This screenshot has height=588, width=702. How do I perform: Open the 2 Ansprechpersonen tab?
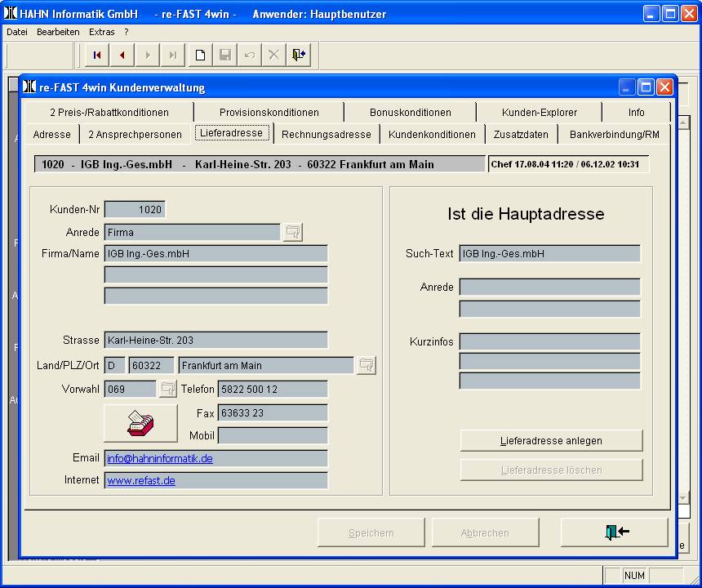(x=136, y=135)
